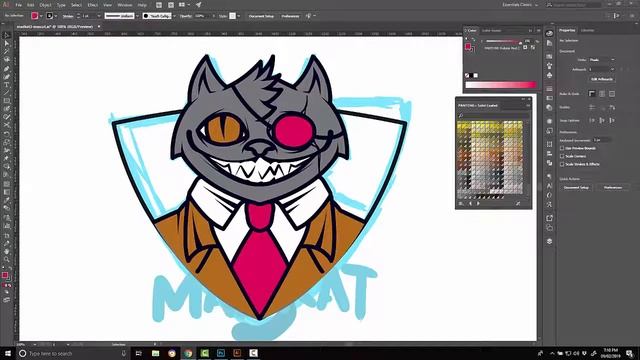Open the Window menu

pos(125,5)
